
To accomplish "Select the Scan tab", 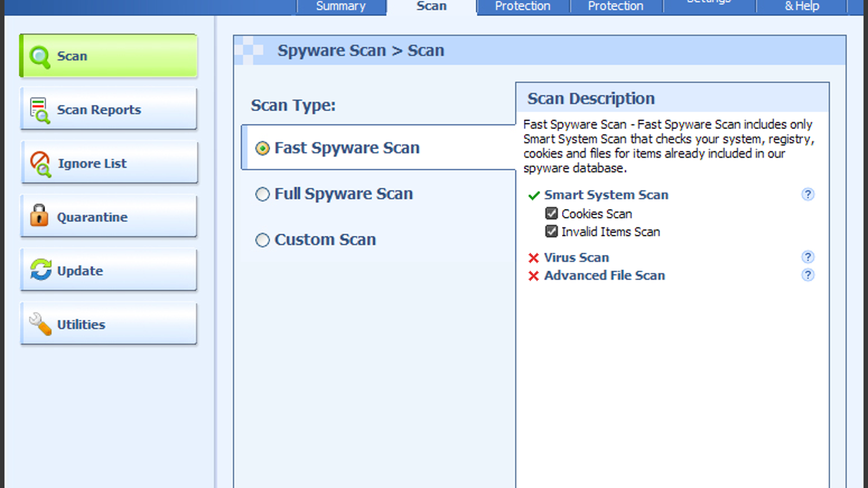I will 431,7.
